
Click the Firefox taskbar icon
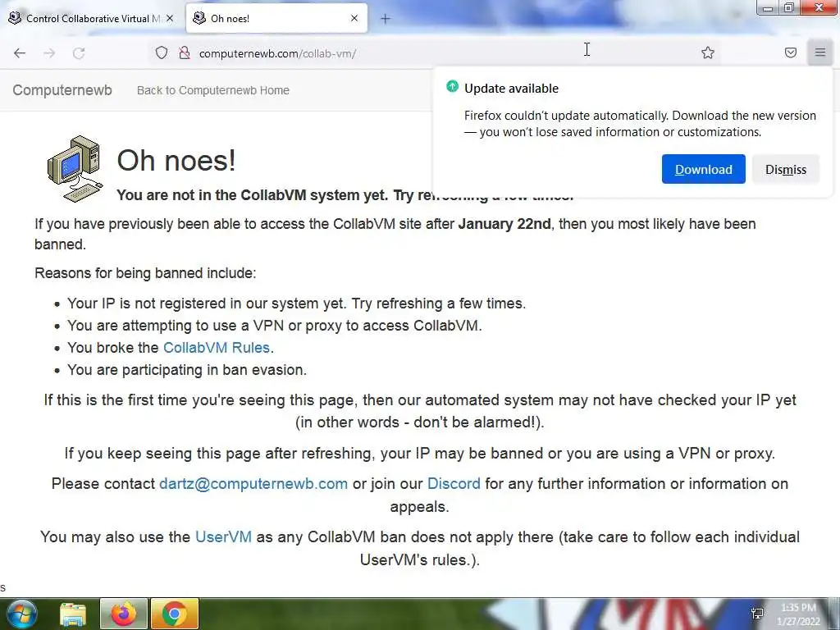[124, 614]
